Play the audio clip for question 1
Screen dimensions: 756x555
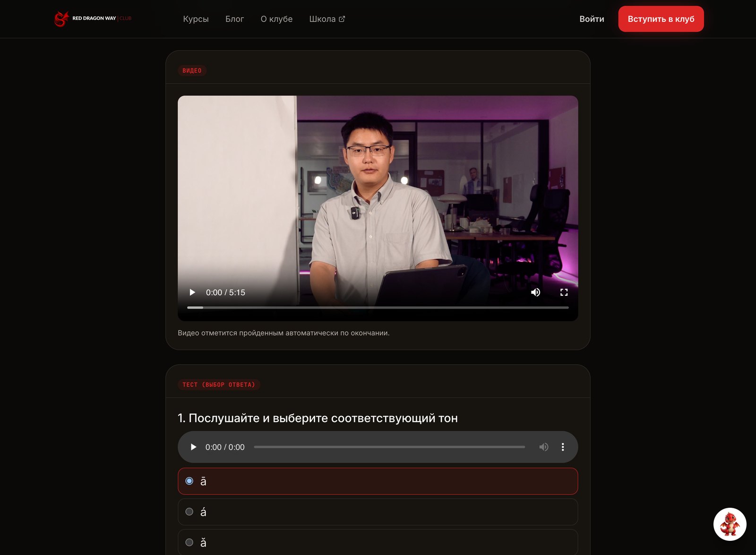pos(193,447)
